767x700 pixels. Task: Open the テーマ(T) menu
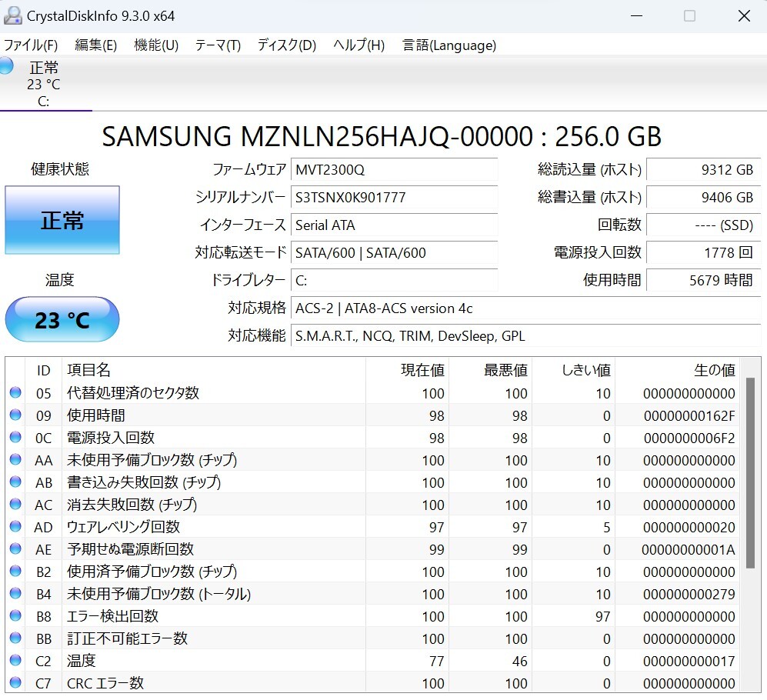(x=218, y=45)
